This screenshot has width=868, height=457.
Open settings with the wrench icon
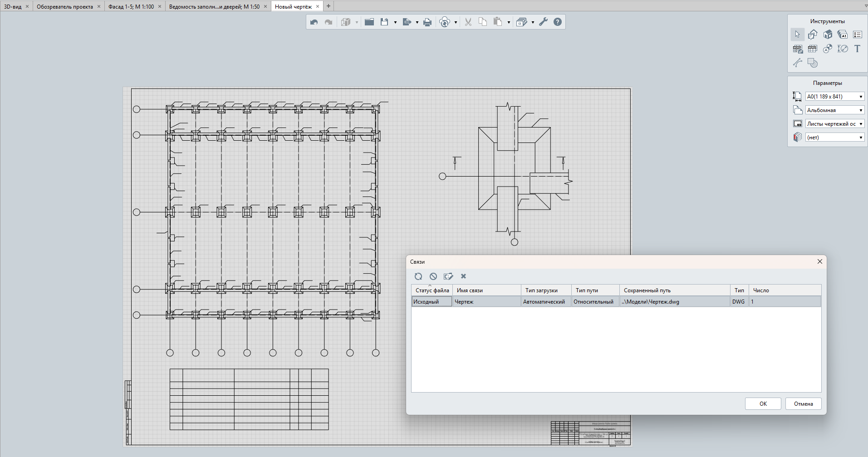pos(543,22)
